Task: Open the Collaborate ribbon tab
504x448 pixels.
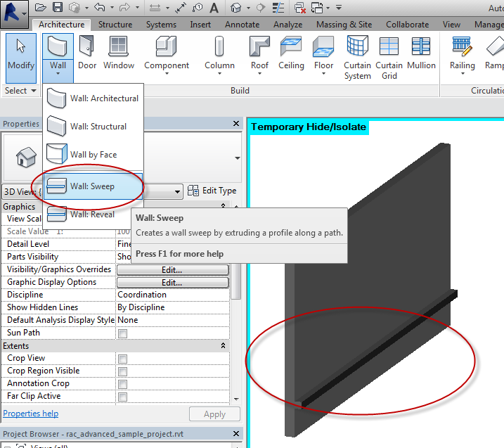Action: tap(407, 25)
